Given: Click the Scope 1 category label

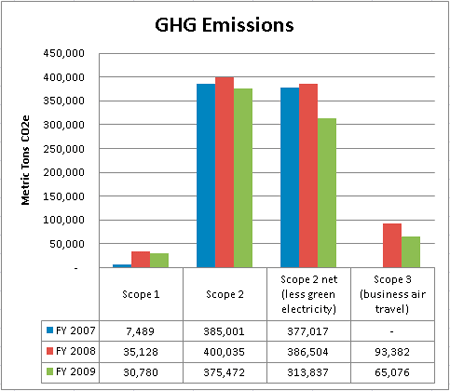Looking at the screenshot, I should coord(141,294).
